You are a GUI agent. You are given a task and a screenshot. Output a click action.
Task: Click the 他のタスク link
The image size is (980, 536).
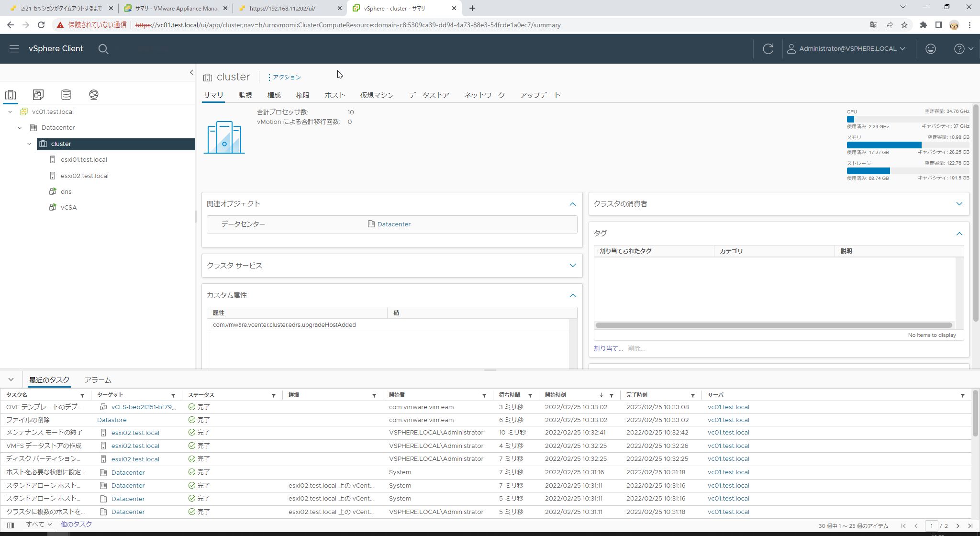(x=76, y=525)
